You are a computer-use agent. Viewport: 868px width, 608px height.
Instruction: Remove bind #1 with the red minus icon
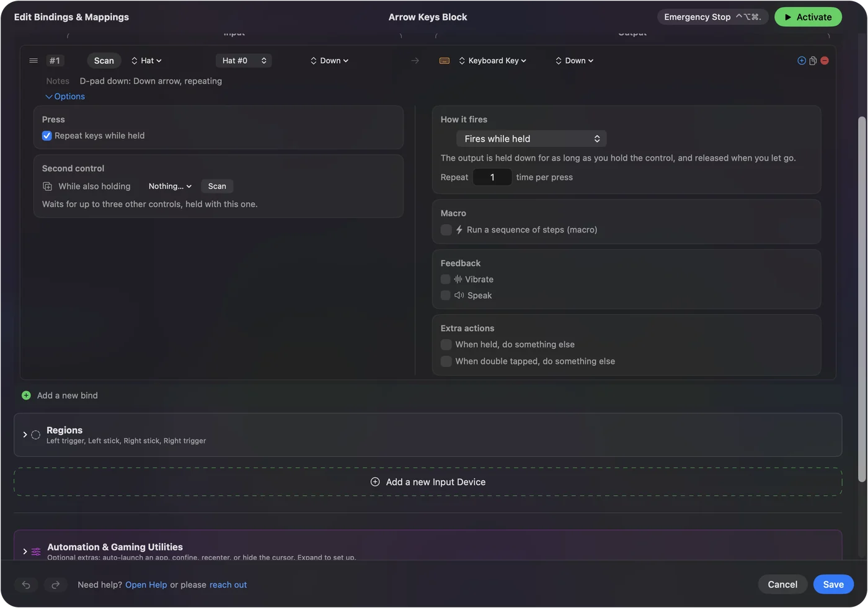(825, 61)
